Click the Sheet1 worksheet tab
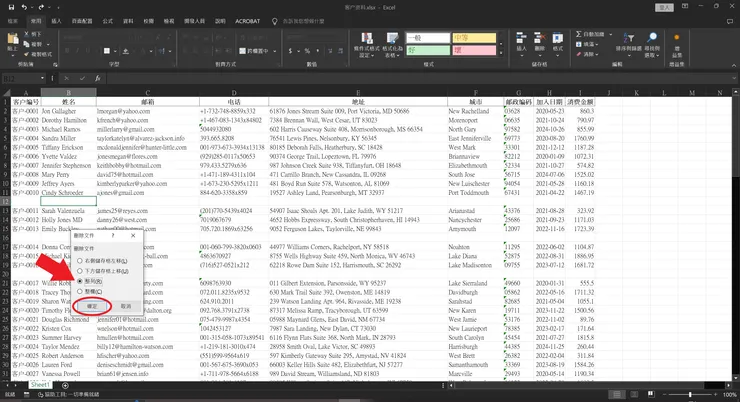The width and height of the screenshot is (740, 402). (x=39, y=384)
